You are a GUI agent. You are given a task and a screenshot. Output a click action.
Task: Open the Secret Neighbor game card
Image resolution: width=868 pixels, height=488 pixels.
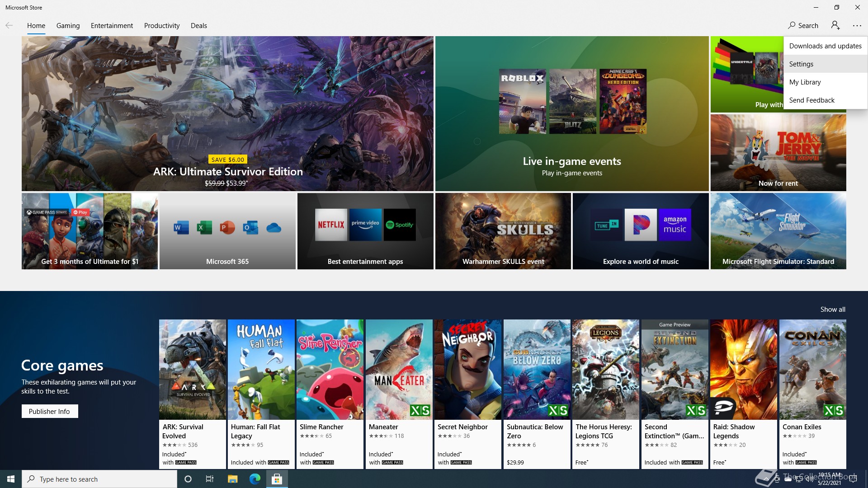pos(468,394)
